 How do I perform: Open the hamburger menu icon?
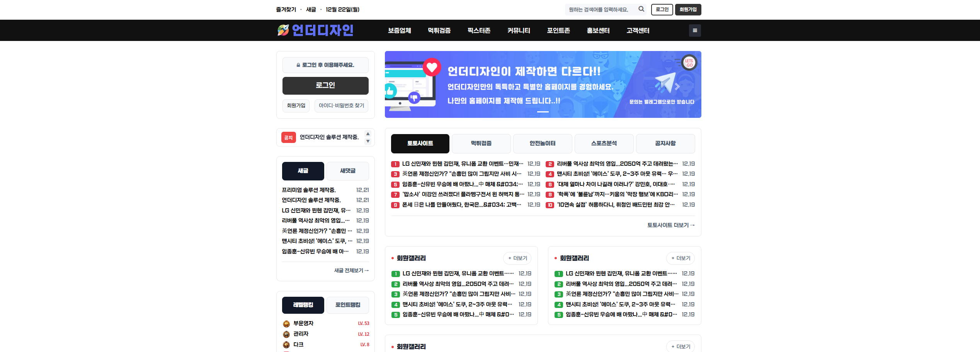click(x=694, y=31)
